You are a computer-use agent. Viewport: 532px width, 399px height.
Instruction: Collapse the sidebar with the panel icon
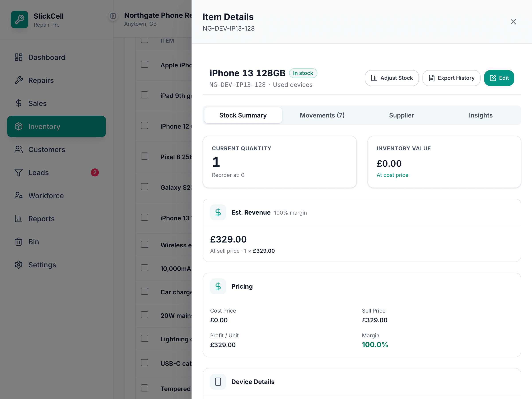click(113, 16)
